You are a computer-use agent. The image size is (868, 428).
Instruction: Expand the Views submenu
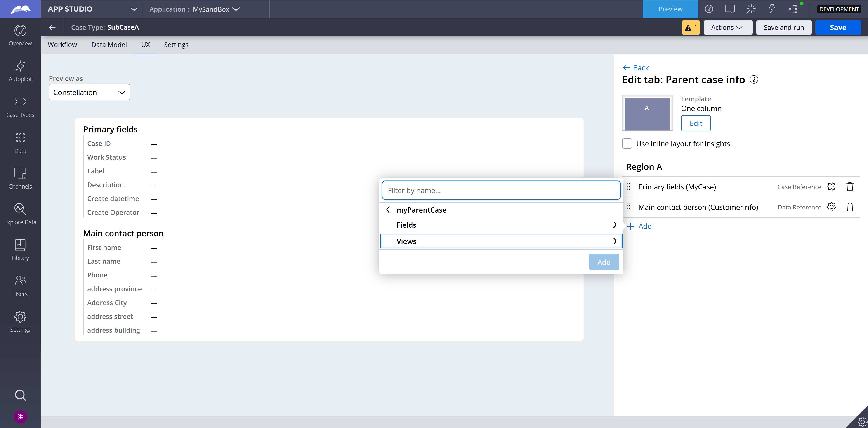(x=501, y=241)
